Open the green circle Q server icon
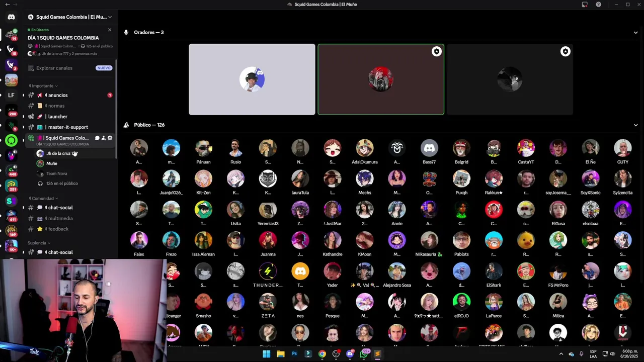Screen dimensions: 644x362 [x=11, y=141]
